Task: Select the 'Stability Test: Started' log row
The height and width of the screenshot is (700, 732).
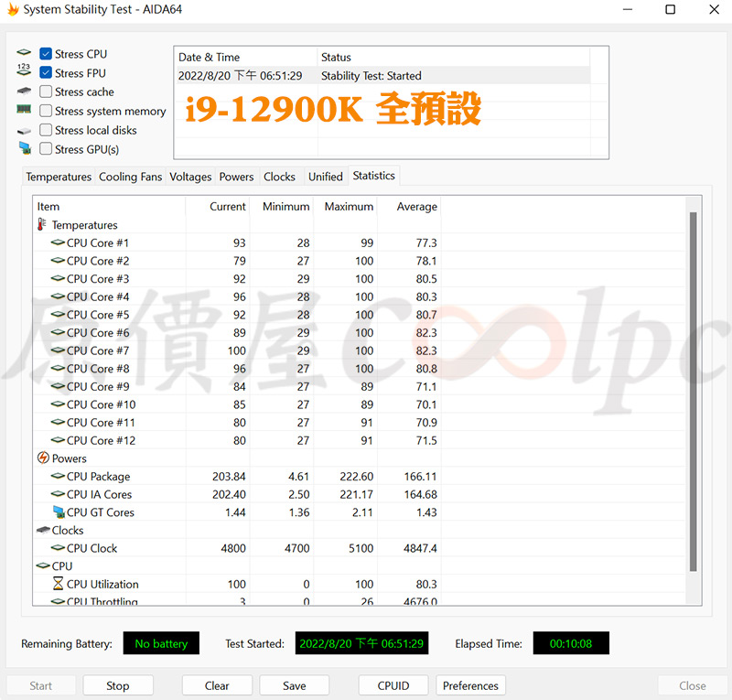Action: [382, 76]
